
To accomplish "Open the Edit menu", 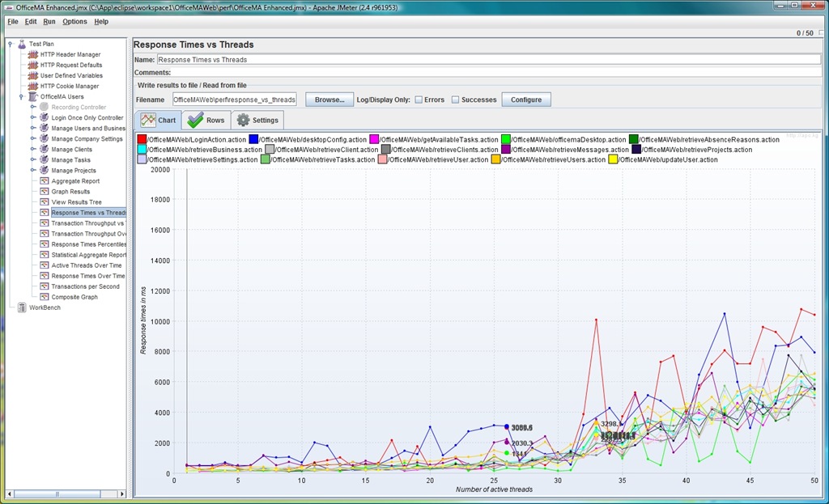I will point(31,22).
